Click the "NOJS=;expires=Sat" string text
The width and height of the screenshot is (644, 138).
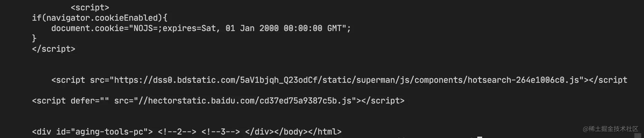point(175,28)
